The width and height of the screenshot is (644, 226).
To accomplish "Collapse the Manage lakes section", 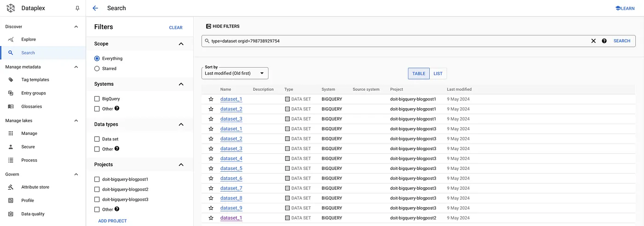I will click(76, 121).
